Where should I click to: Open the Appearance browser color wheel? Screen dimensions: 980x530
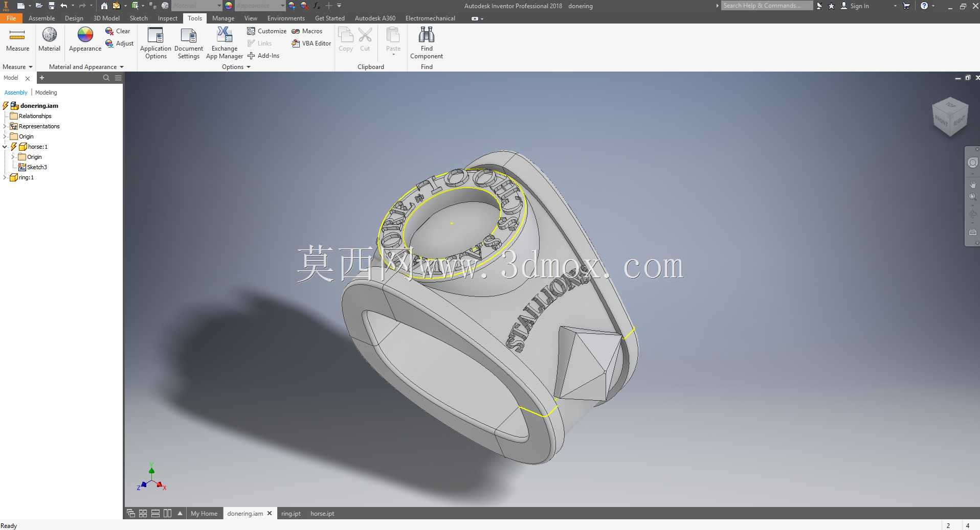(85, 35)
